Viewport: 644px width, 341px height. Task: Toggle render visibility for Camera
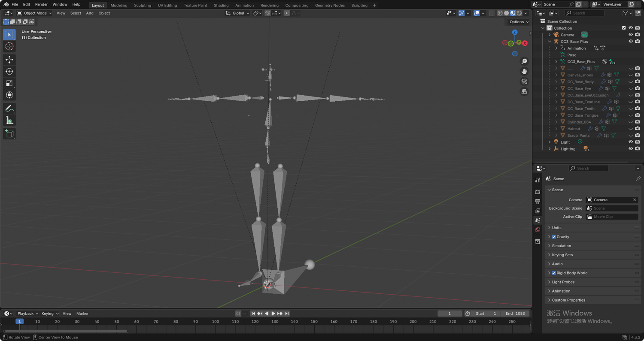click(638, 35)
